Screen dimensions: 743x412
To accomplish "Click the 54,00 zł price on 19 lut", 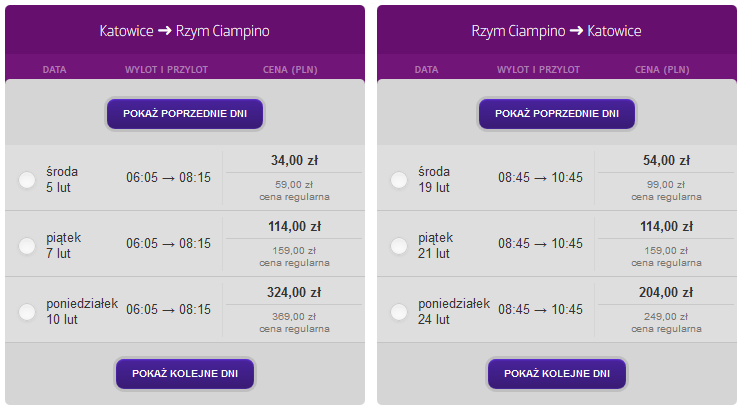I will coord(666,160).
